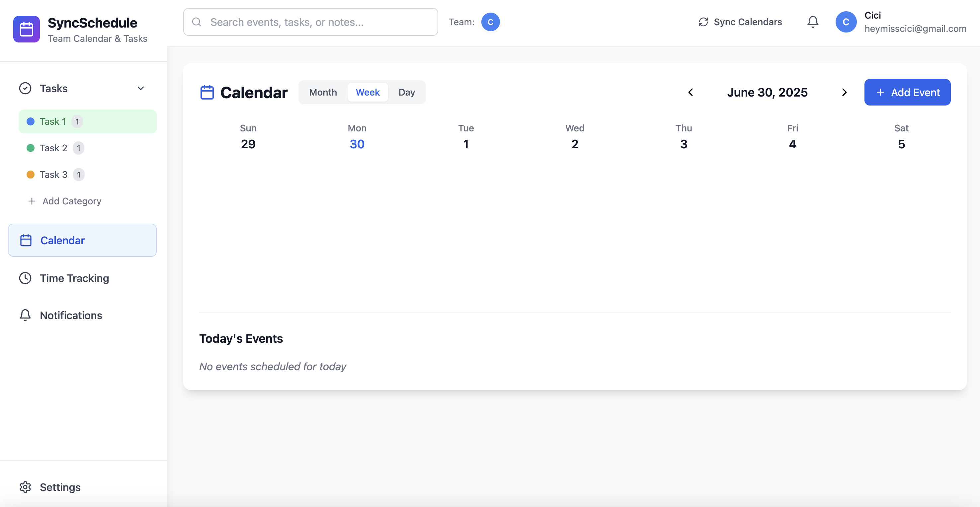Screen dimensions: 980x507
Task: Click team member avatar next to Team
Action: click(x=490, y=22)
